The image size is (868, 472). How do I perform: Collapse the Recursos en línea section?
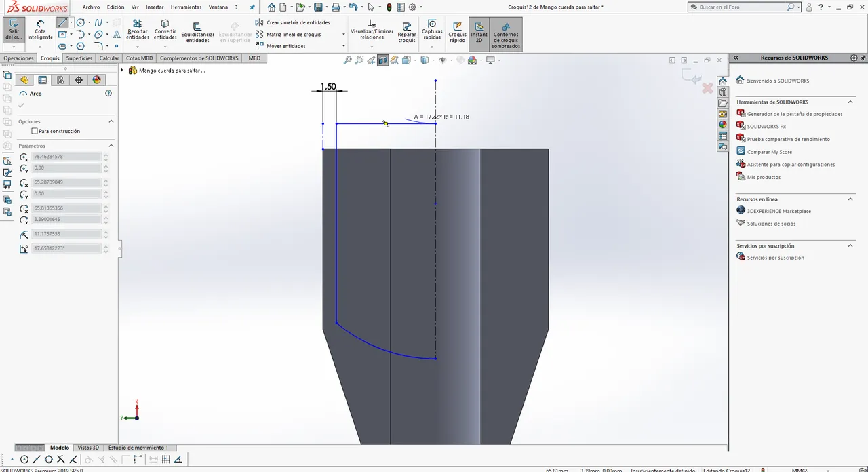[850, 199]
